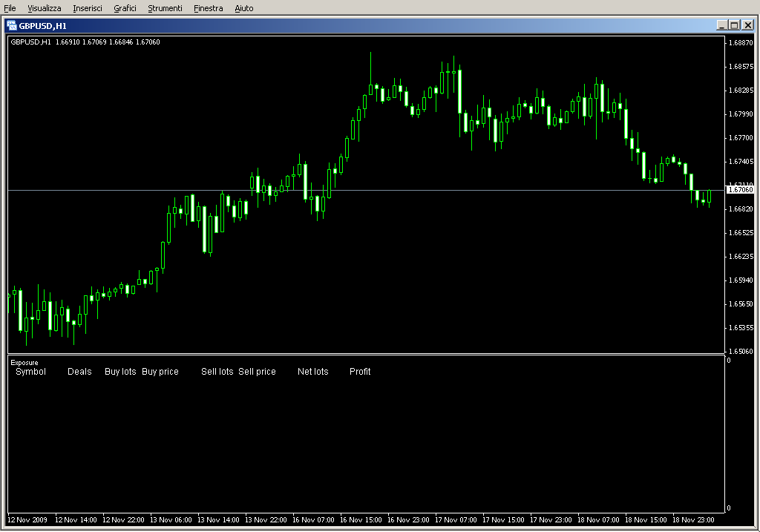
Task: Minimize the GBPUSD,H1 chart window
Action: tap(721, 25)
